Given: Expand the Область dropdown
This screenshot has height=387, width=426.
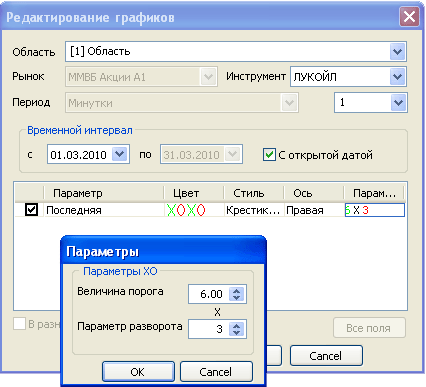Looking at the screenshot, I should (x=397, y=52).
